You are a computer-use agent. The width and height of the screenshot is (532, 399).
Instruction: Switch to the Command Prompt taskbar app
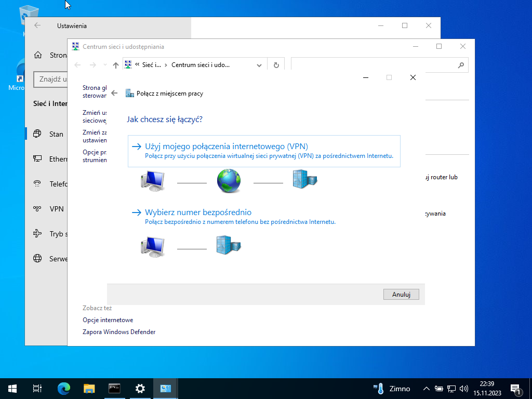pos(114,389)
